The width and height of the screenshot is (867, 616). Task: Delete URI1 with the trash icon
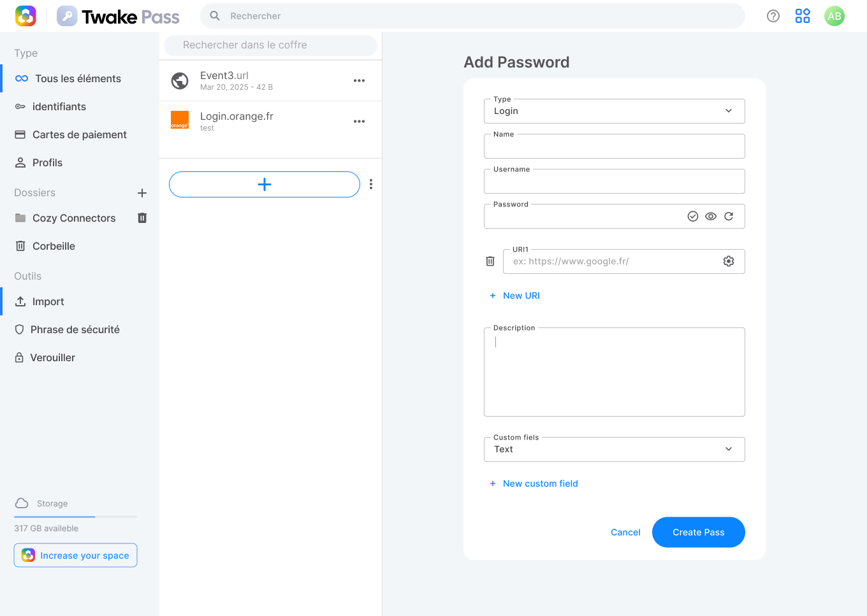tap(490, 261)
